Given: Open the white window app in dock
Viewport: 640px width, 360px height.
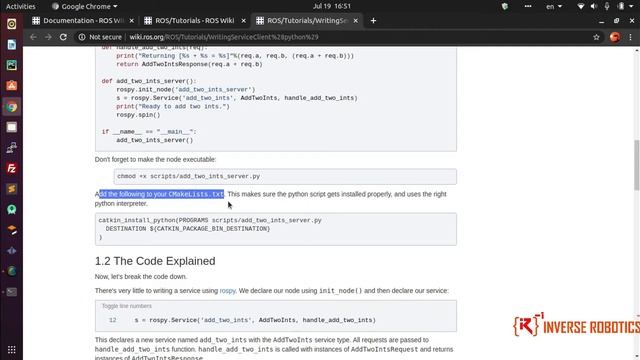Looking at the screenshot, I should [11, 127].
